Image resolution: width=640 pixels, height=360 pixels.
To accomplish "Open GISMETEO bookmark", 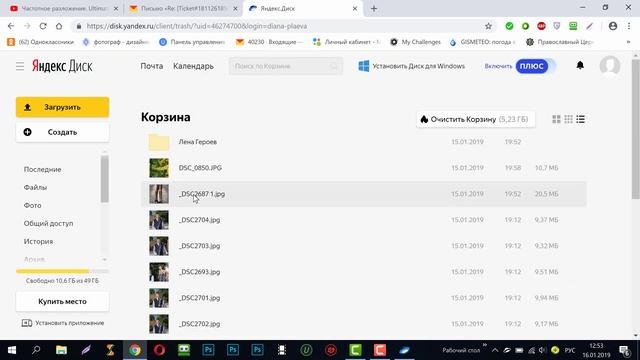I will pos(482,42).
